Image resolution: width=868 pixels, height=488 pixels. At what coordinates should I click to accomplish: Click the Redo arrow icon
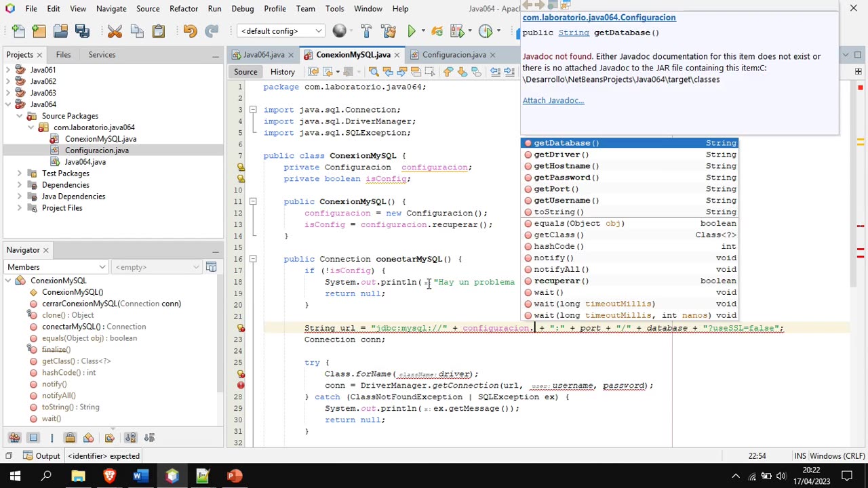click(x=212, y=31)
